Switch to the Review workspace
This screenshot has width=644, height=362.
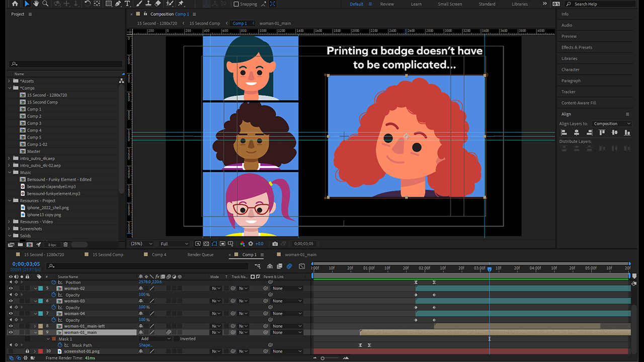coord(387,4)
